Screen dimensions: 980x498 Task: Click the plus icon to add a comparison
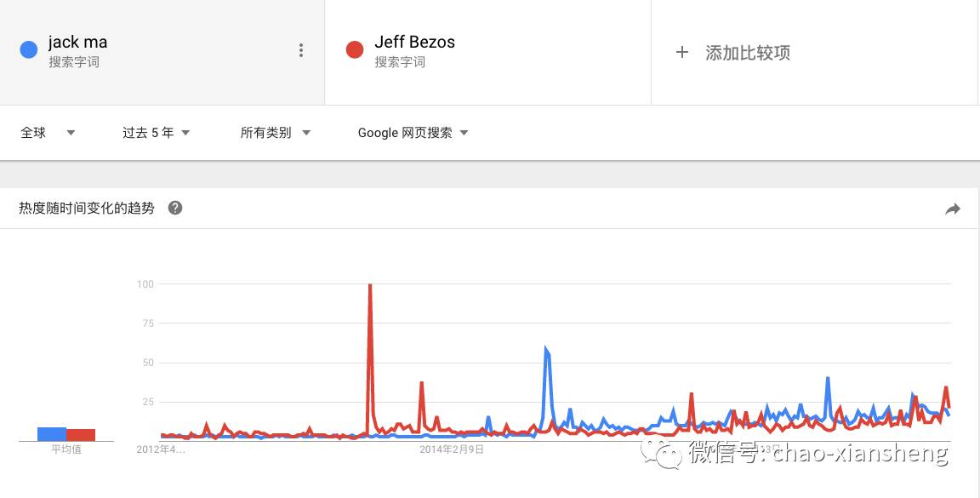click(681, 52)
